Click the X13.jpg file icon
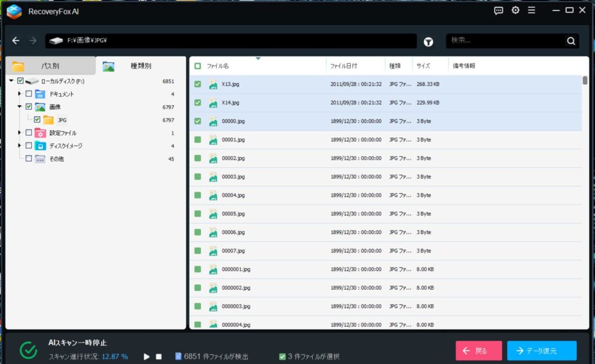The height and width of the screenshot is (364, 595). 213,84
